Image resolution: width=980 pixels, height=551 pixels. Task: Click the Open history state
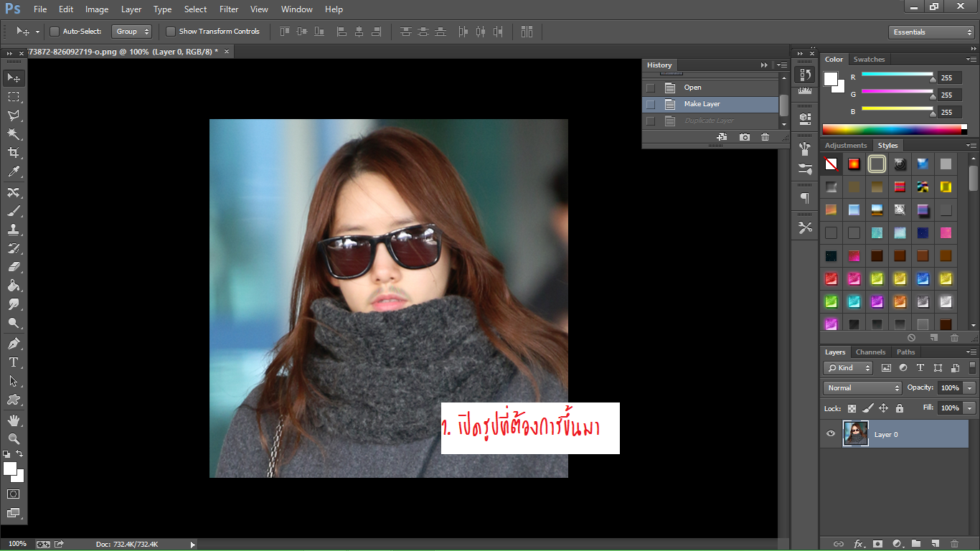[692, 88]
